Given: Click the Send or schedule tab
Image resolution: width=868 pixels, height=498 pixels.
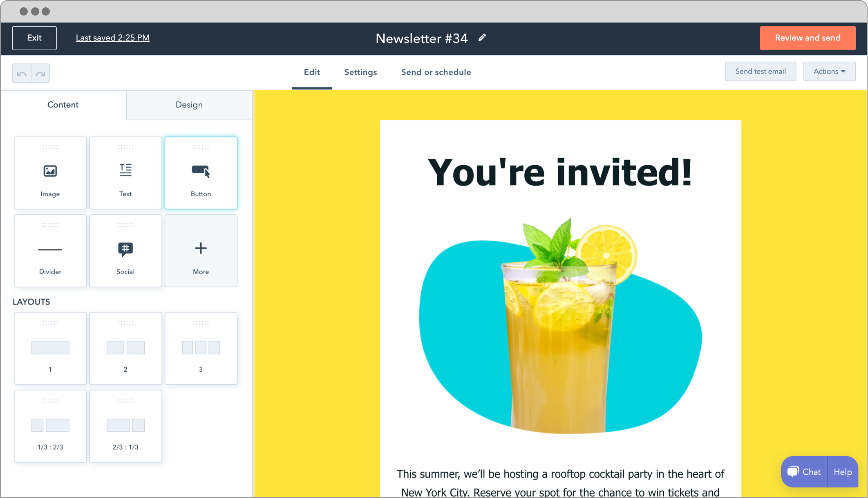Looking at the screenshot, I should [436, 72].
